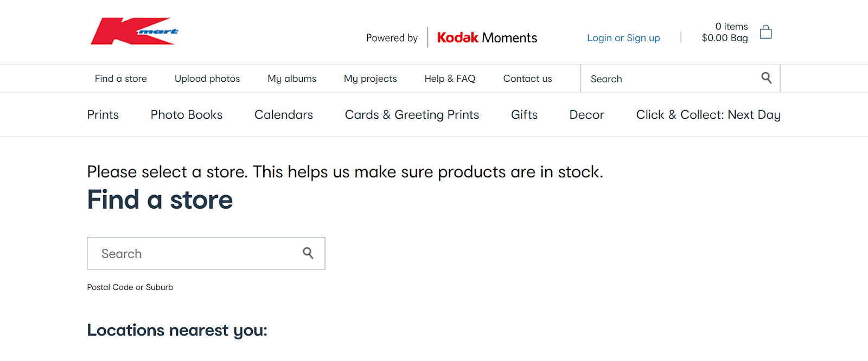Open the Decor category

coord(586,115)
